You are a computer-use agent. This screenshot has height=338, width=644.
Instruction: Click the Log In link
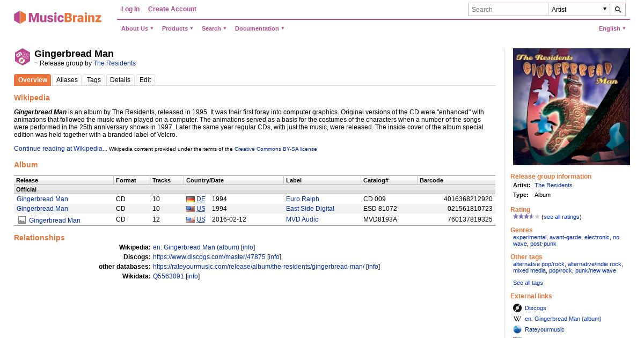click(130, 9)
